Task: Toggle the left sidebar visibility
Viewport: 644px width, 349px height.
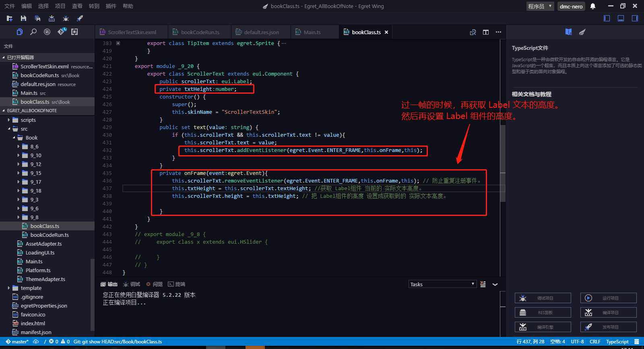Action: click(x=607, y=18)
